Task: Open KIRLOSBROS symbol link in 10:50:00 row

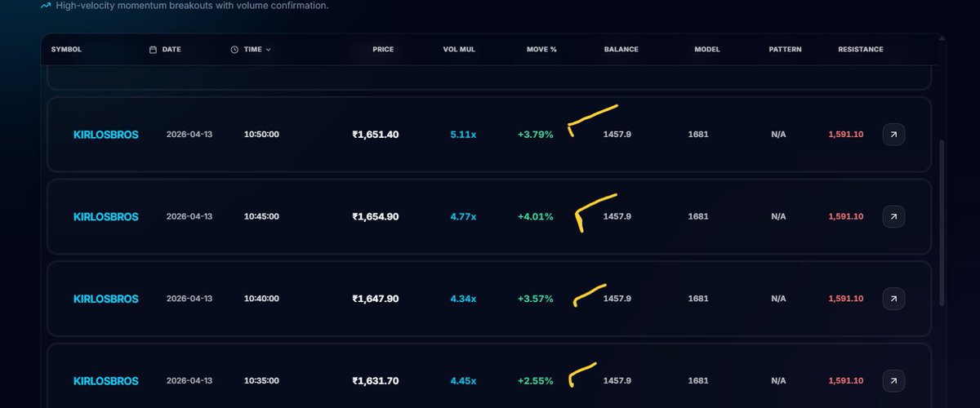Action: (106, 135)
